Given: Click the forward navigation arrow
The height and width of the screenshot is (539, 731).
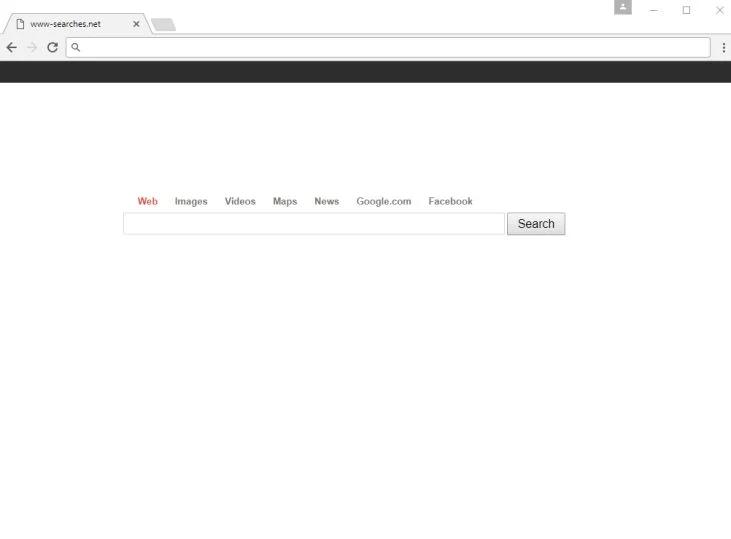Looking at the screenshot, I should (x=32, y=47).
